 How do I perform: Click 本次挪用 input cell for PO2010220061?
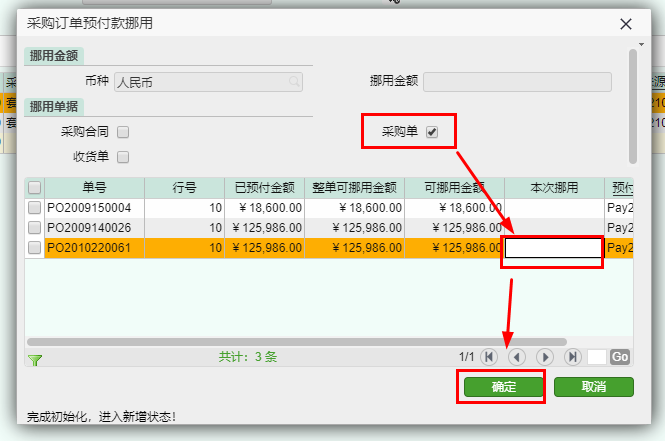pos(553,248)
